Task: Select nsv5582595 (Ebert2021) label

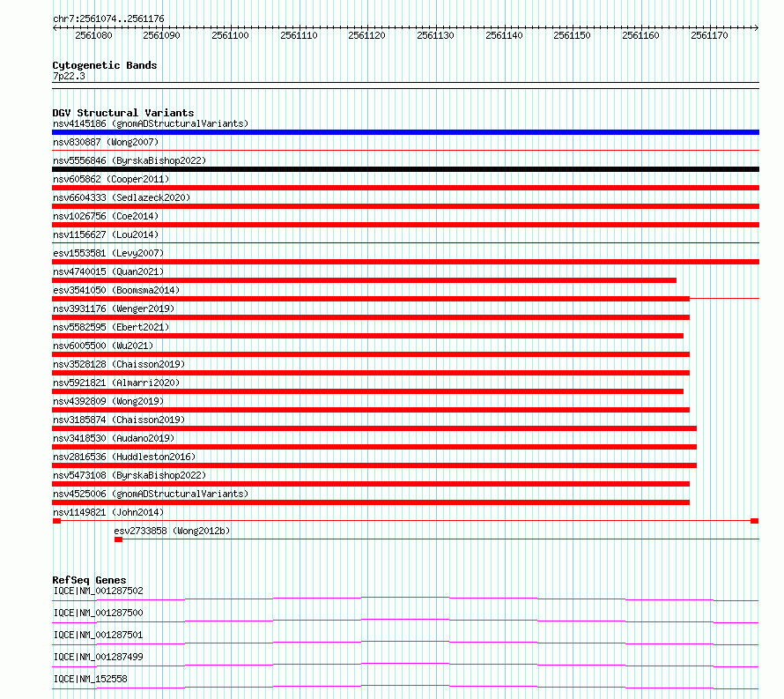Action: [111, 327]
